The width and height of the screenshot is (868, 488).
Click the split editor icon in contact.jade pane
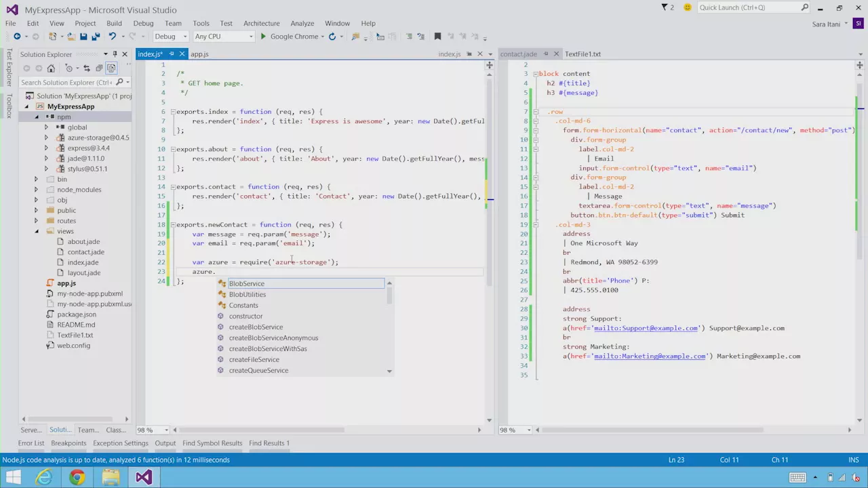point(860,65)
